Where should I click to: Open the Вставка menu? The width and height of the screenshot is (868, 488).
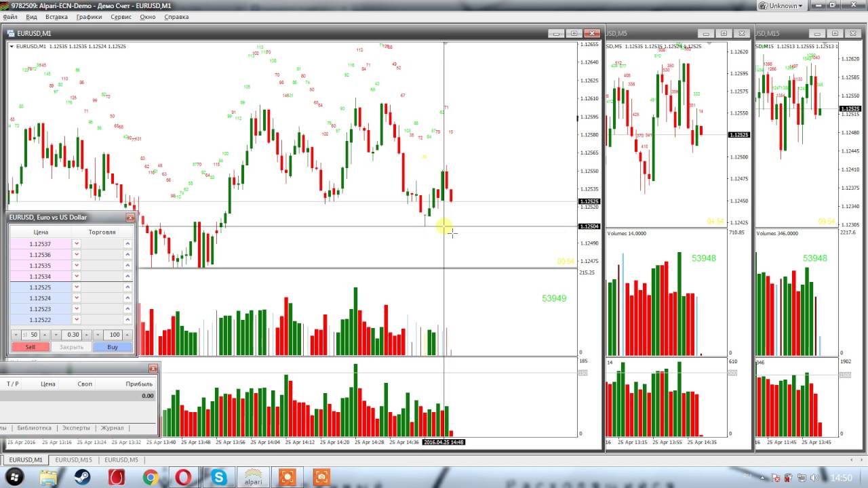click(56, 17)
